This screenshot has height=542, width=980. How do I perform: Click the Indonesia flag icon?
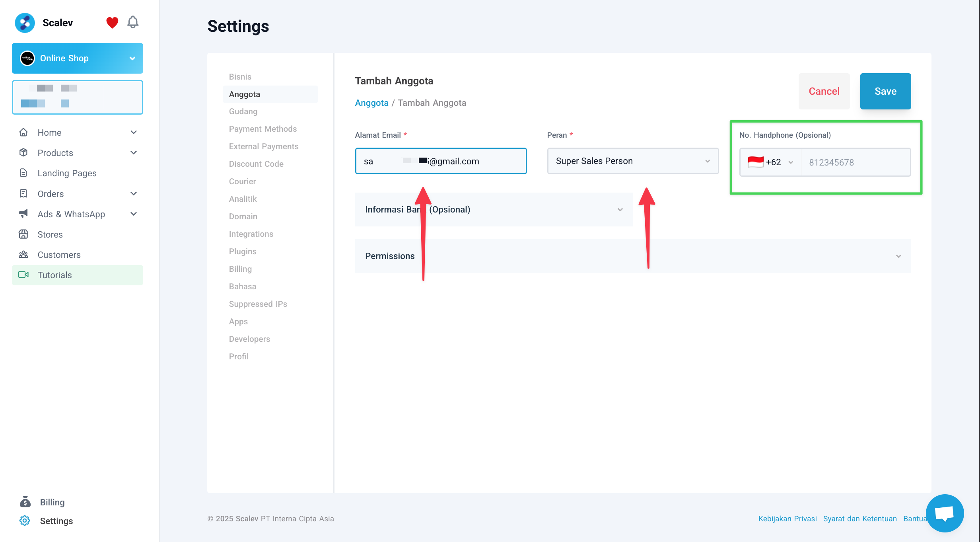click(755, 162)
